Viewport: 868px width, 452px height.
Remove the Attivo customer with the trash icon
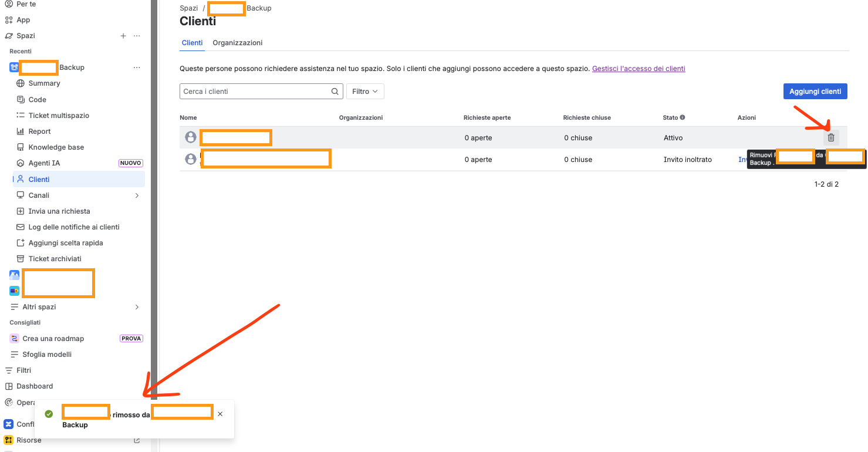click(x=831, y=138)
